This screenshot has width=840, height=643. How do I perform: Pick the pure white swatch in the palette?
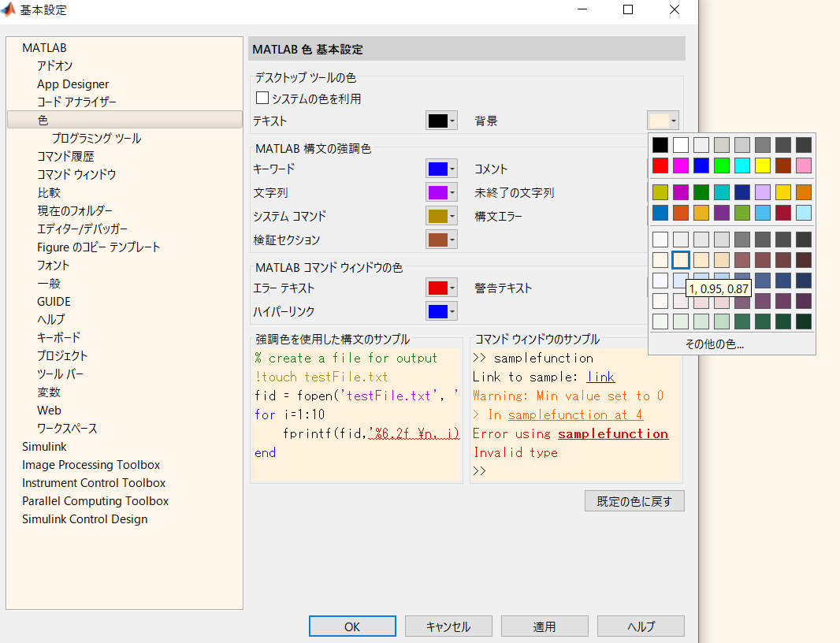click(x=681, y=145)
